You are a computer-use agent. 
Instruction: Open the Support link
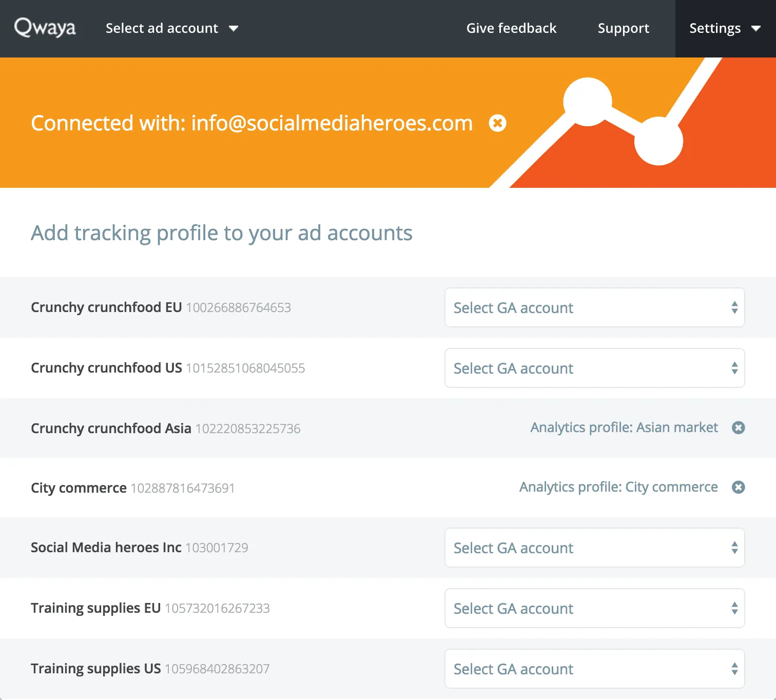click(x=623, y=28)
